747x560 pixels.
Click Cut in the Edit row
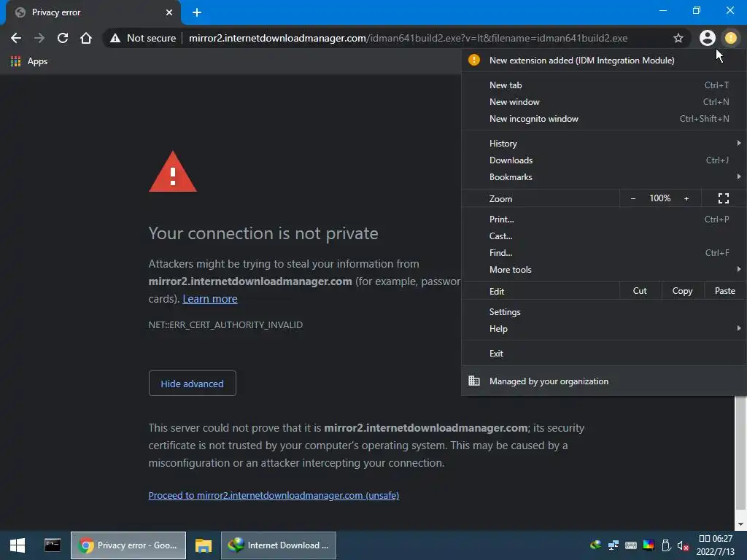640,291
